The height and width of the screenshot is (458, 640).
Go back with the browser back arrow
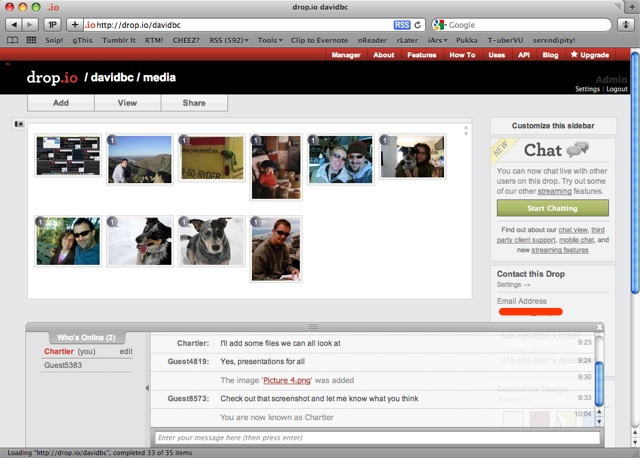(14, 25)
